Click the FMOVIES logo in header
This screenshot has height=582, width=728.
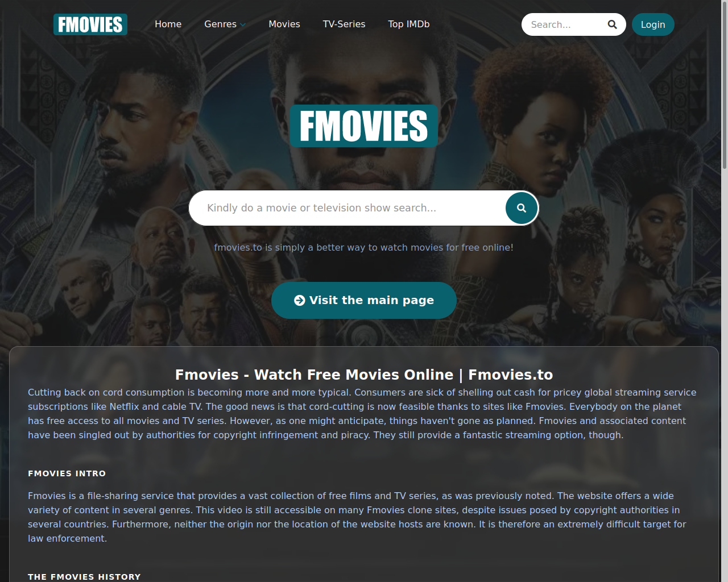[90, 24]
